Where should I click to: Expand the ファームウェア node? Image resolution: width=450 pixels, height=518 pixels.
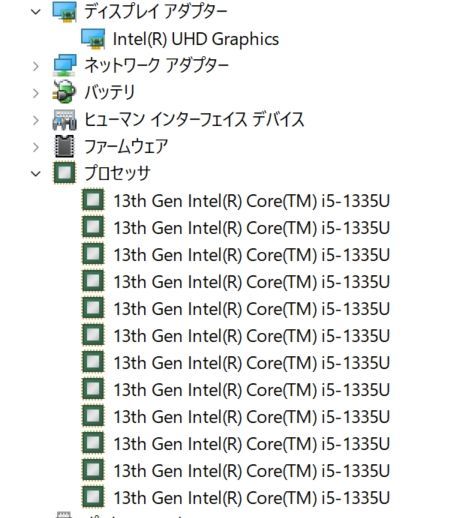(36, 147)
